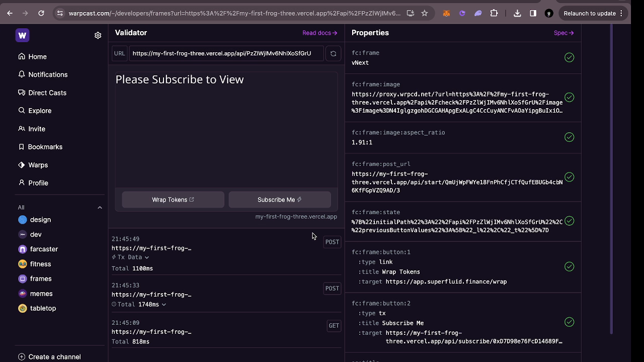This screenshot has height=362, width=644.
Task: Click the GET request badge
Action: point(334,325)
